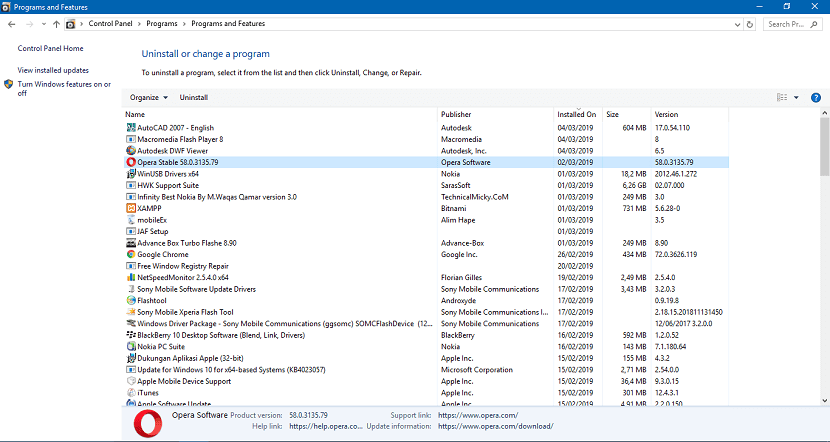Image resolution: width=830 pixels, height=442 pixels.
Task: Click the scrollbar up arrow
Action: (x=824, y=113)
